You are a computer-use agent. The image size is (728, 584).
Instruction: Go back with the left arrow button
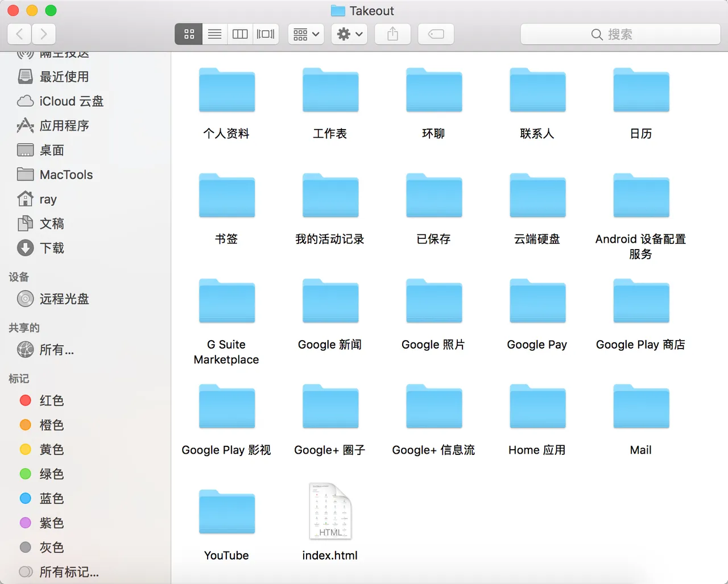19,34
